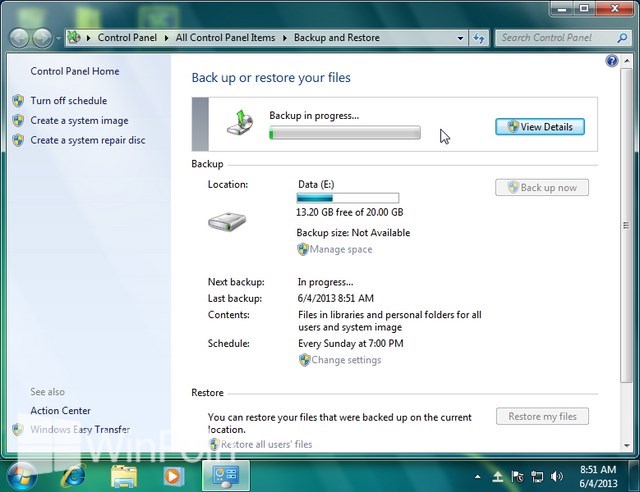Open Action Center link
Image resolution: width=640 pixels, height=492 pixels.
tap(60, 410)
